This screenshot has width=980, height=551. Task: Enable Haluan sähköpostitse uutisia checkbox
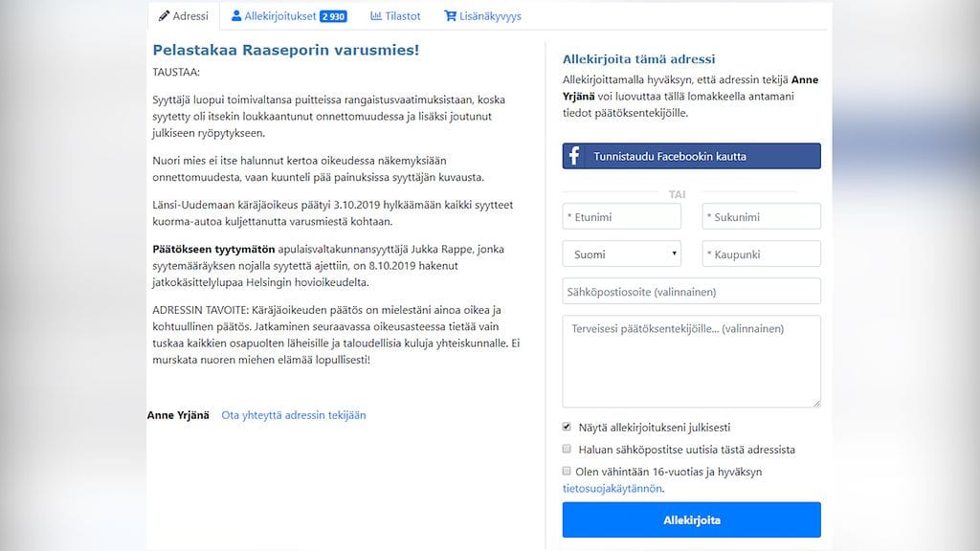click(568, 449)
